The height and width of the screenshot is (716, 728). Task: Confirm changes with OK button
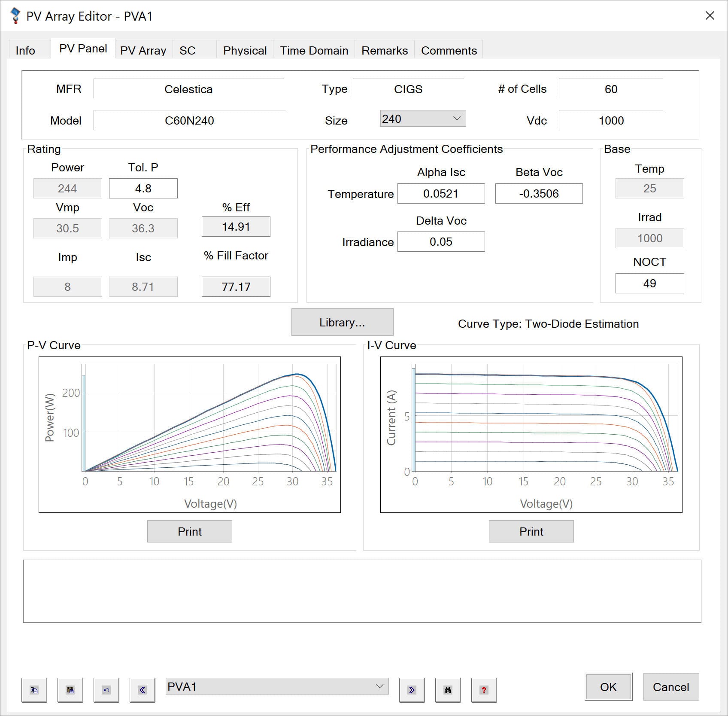tap(608, 687)
